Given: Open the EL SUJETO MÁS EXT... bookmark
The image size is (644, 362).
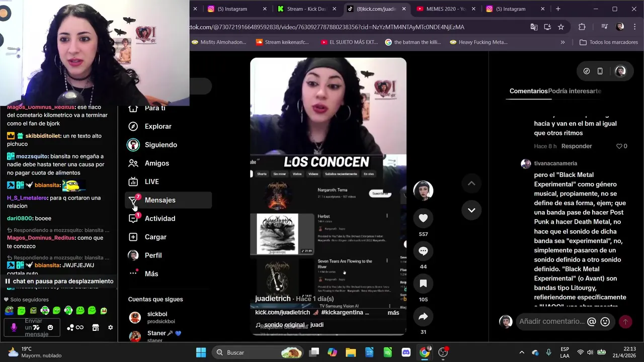Looking at the screenshot, I should [349, 42].
